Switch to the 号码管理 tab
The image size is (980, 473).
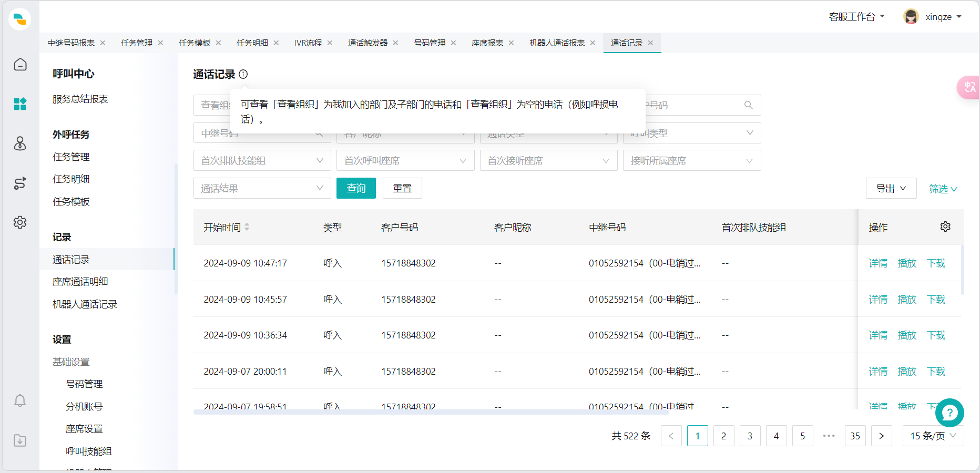click(x=430, y=43)
